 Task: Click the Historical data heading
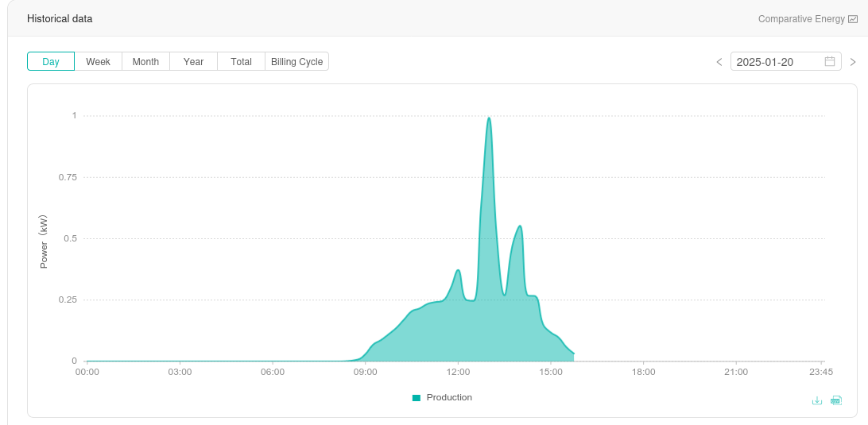point(60,18)
